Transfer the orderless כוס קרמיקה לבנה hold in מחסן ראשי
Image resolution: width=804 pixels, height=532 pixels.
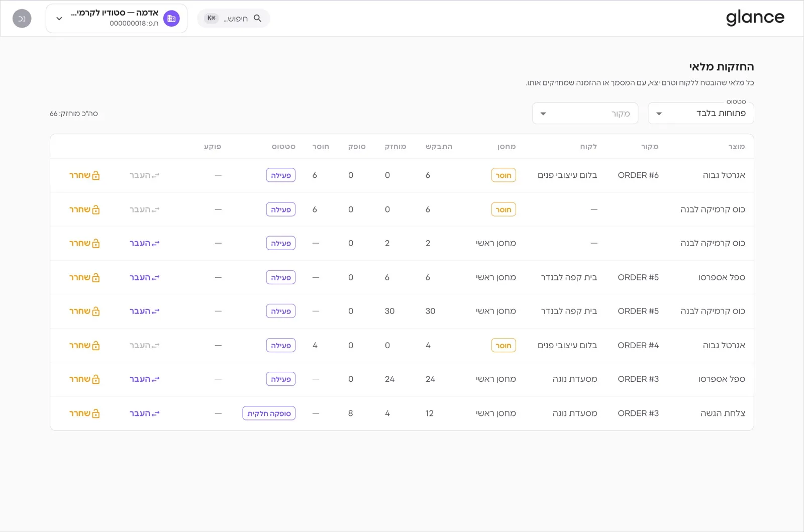(145, 243)
